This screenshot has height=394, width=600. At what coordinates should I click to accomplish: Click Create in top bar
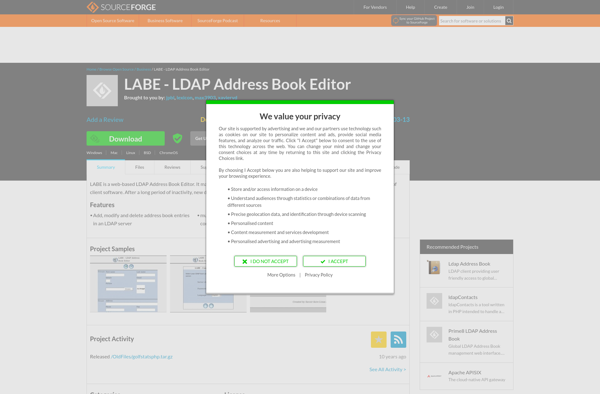[x=440, y=7]
